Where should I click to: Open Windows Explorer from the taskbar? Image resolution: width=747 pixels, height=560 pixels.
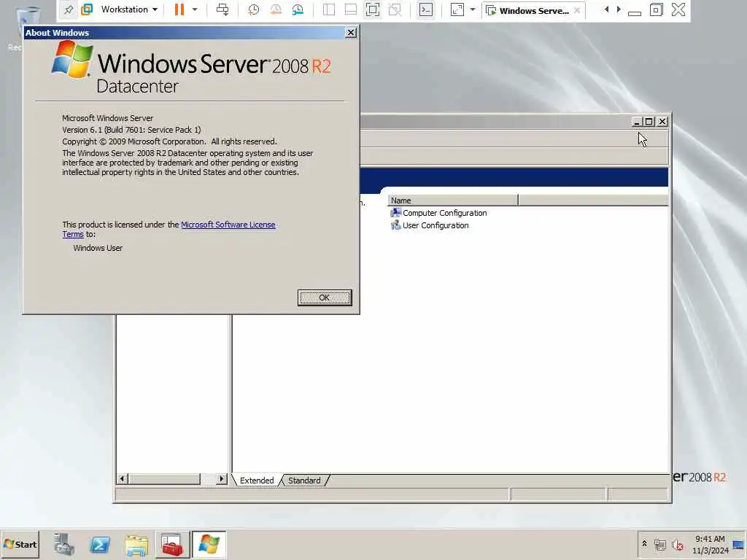point(136,545)
